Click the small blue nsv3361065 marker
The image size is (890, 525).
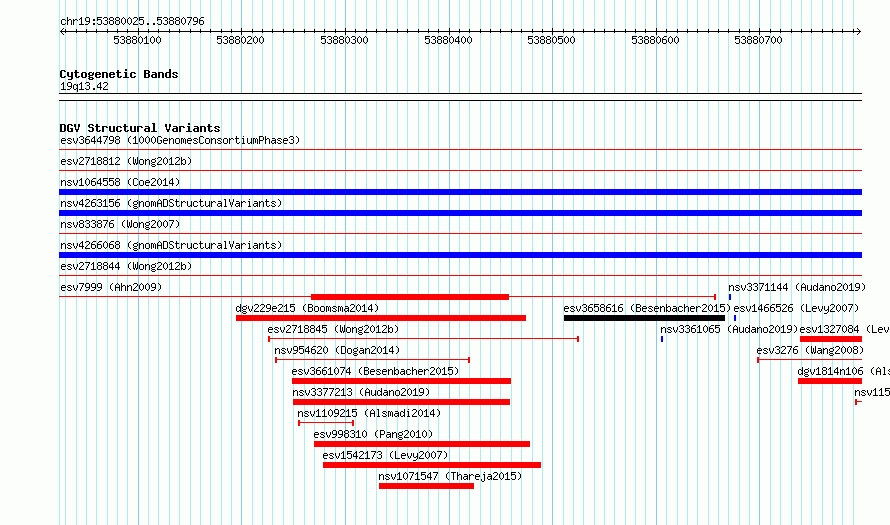662,339
